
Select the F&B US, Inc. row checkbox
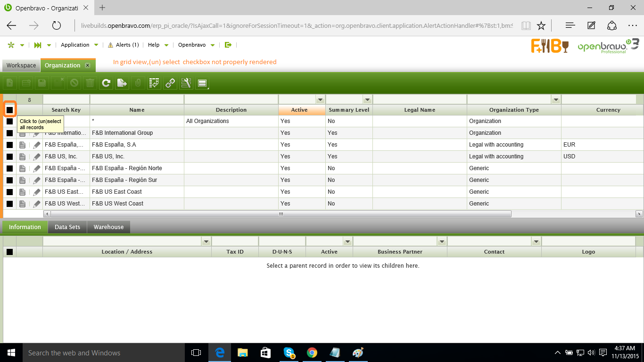click(x=10, y=156)
